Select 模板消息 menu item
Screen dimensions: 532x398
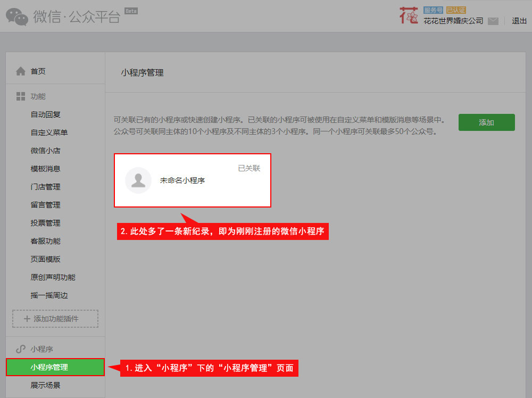46,169
